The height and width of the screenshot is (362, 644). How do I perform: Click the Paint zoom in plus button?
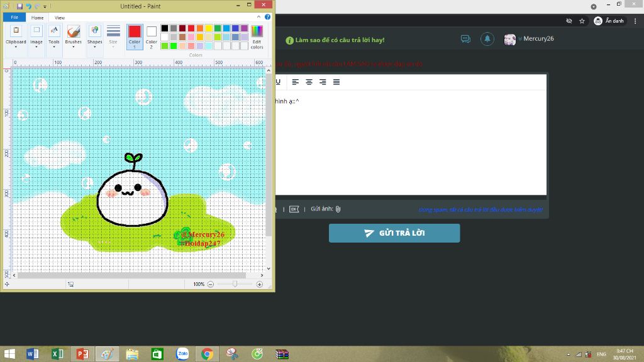click(260, 284)
